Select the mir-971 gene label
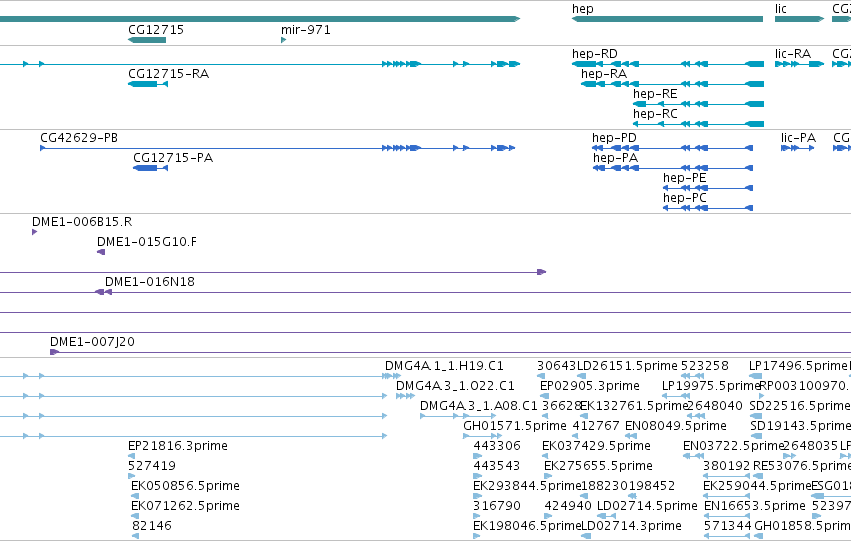 tap(306, 30)
